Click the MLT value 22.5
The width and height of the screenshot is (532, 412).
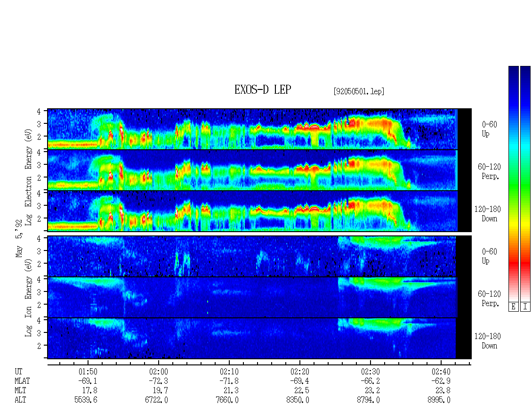(x=301, y=391)
